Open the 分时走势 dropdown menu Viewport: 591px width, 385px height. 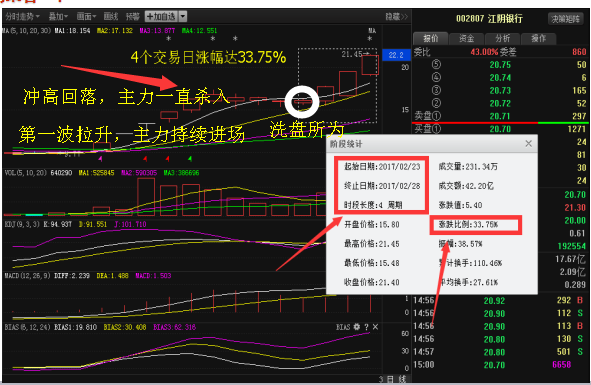[x=22, y=17]
